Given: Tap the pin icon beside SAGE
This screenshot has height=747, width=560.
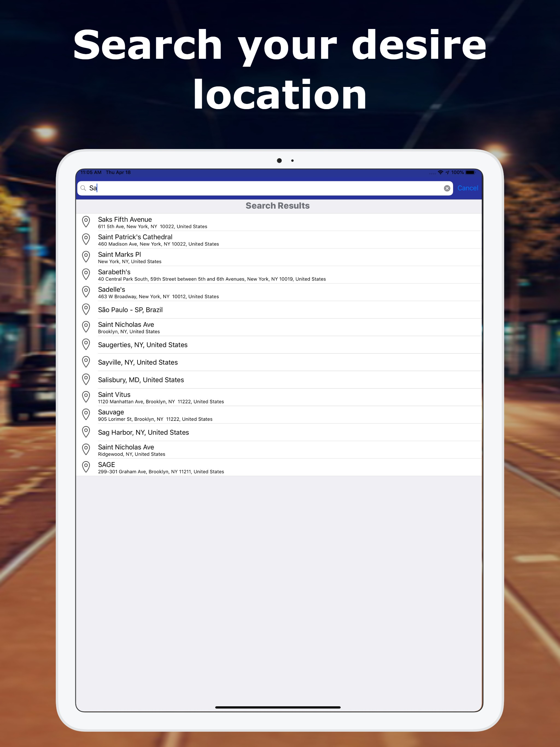Looking at the screenshot, I should 86,467.
